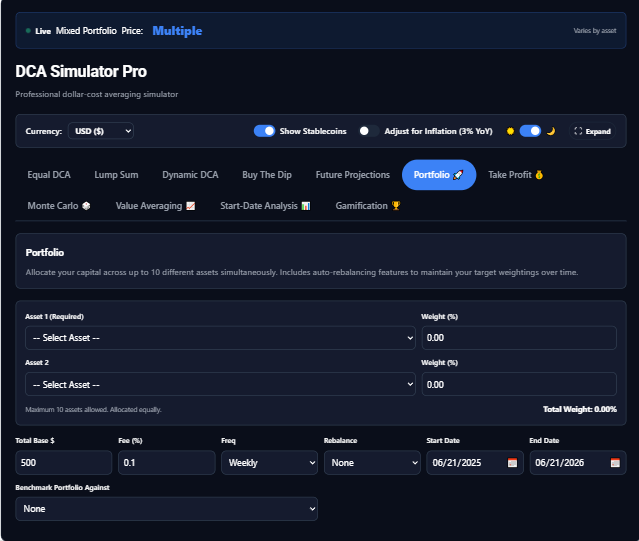Click the Asset 1 Weight field
This screenshot has width=639, height=541.
(519, 338)
